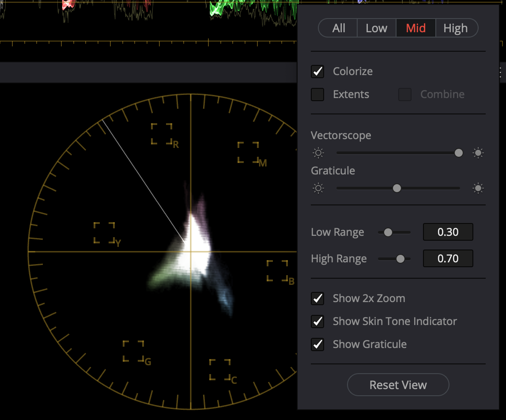Toggle the Combine checkbox
The height and width of the screenshot is (420, 506).
[405, 94]
